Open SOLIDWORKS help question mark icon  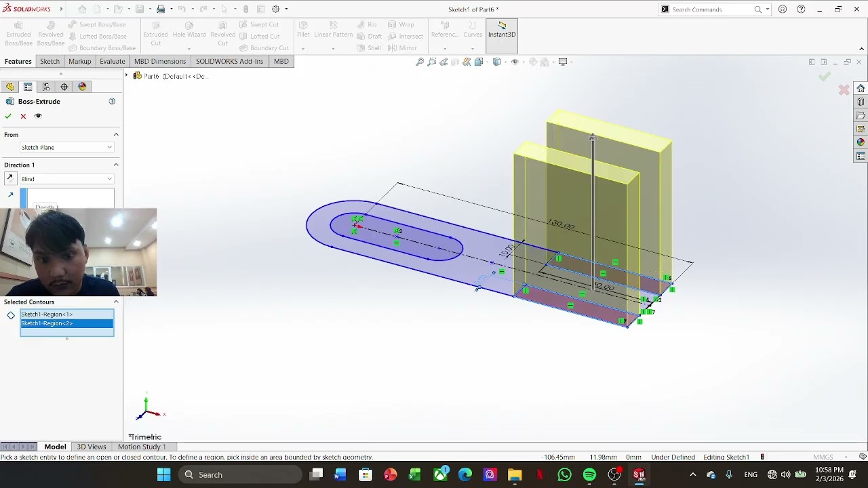click(x=801, y=9)
